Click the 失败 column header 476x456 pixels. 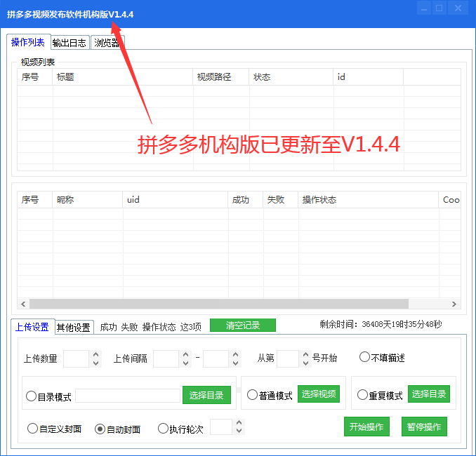pyautogui.click(x=281, y=200)
